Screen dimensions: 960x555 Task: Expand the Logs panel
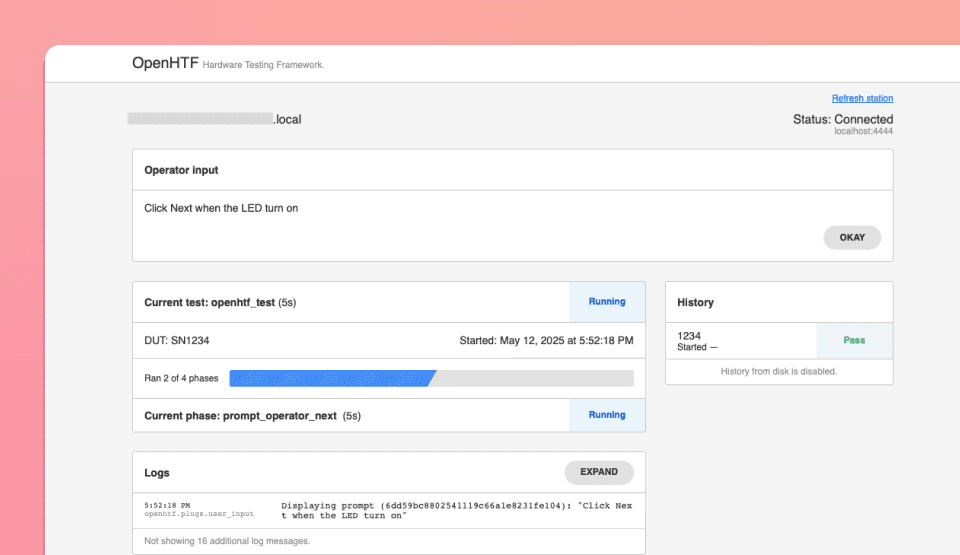tap(599, 472)
